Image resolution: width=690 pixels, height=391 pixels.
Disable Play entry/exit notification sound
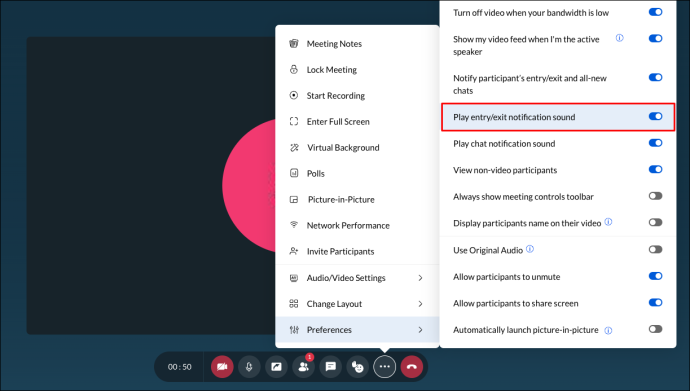tap(655, 116)
